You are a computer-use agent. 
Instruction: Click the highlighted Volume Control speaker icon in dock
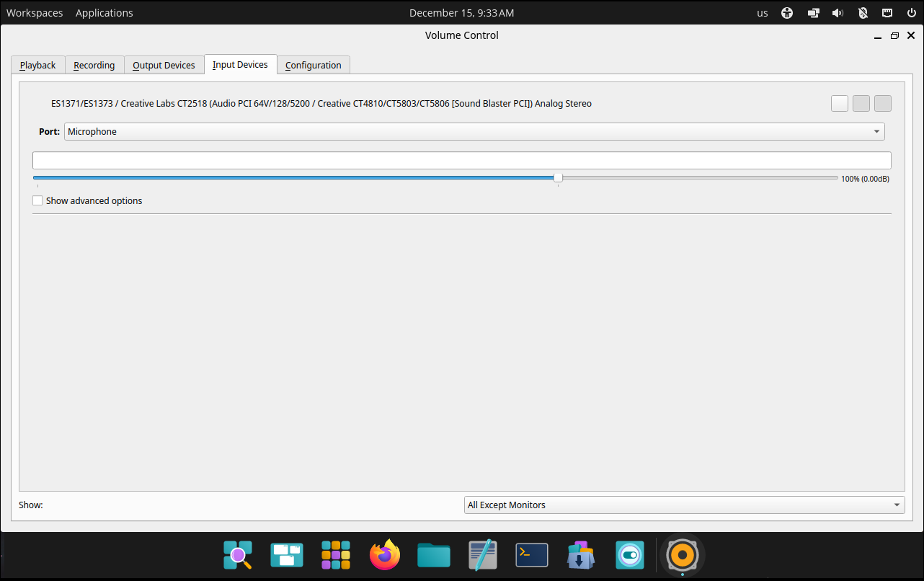pos(682,555)
